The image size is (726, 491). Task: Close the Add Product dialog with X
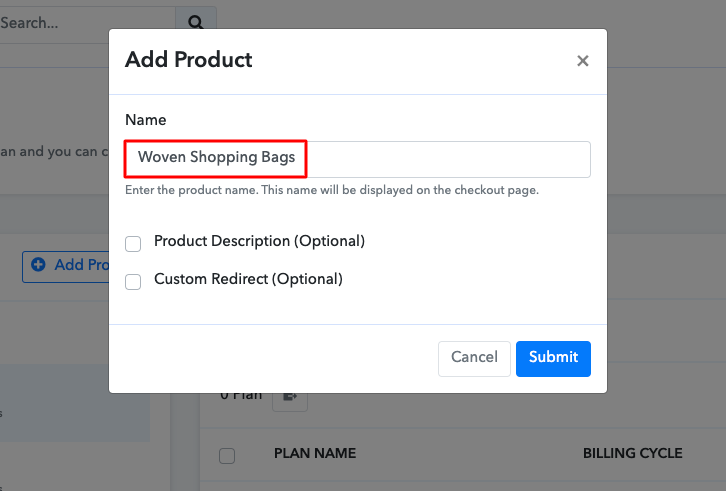[582, 61]
